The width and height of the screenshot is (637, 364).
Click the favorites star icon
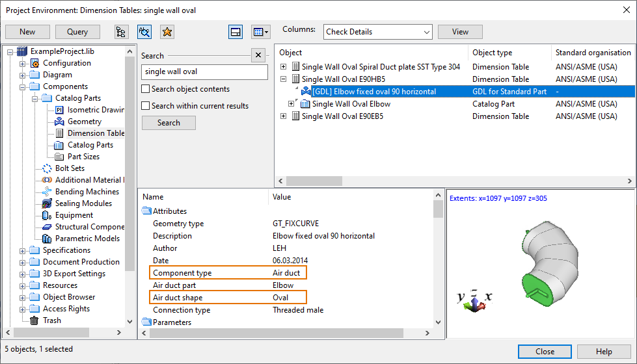tap(167, 32)
